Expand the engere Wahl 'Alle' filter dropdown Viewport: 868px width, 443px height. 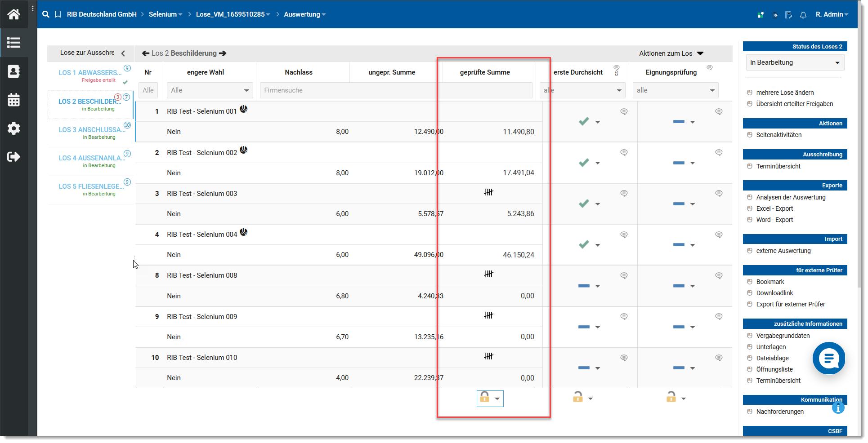[210, 90]
